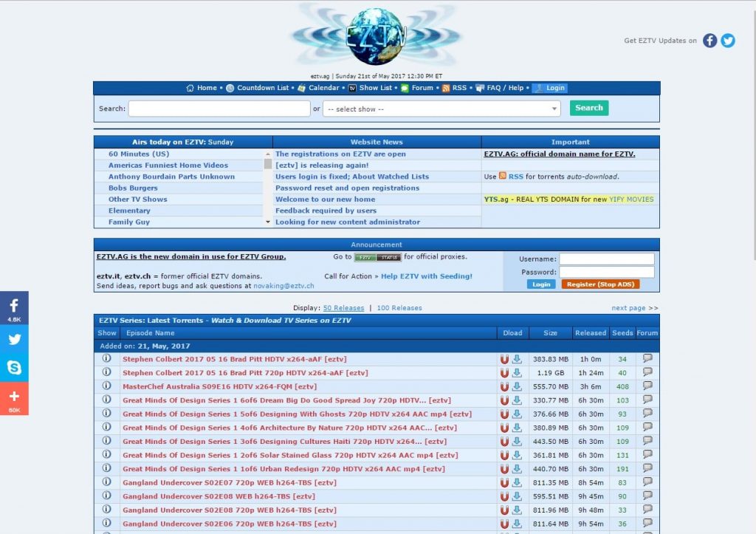Open EZTV Twitter page icon in header
This screenshot has width=756, height=534.
click(x=728, y=41)
